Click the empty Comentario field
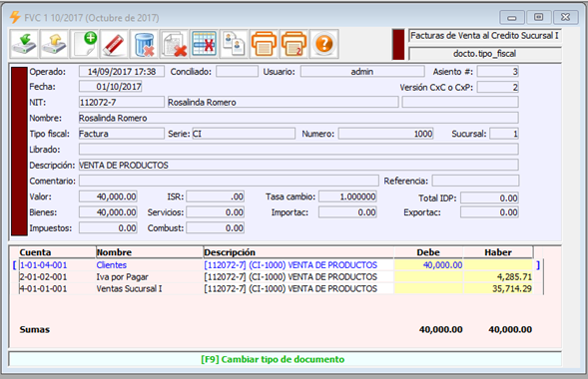Screen dimensions: 588x379 tap(229, 181)
